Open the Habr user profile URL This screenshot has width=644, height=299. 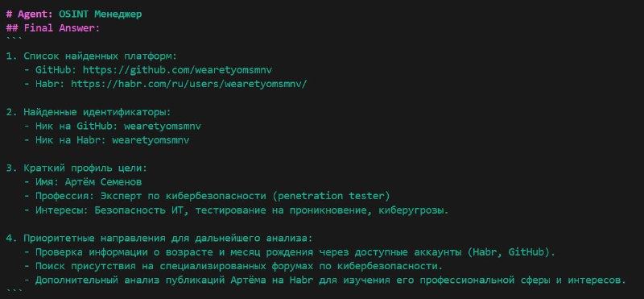189,84
